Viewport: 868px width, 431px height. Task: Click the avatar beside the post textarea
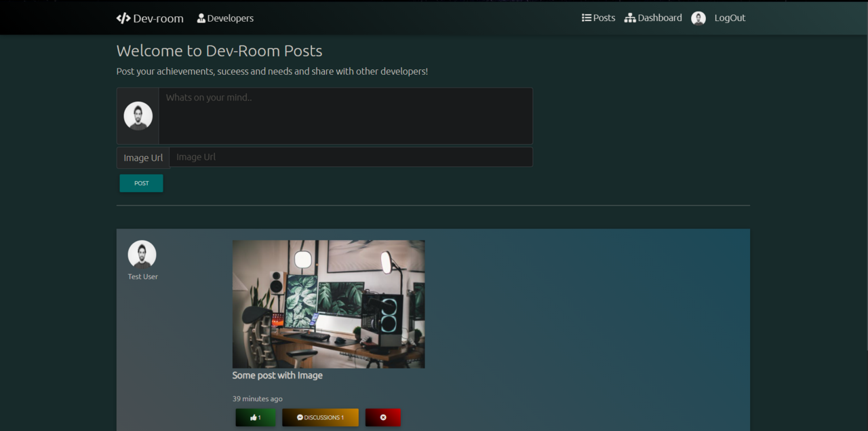coord(138,116)
